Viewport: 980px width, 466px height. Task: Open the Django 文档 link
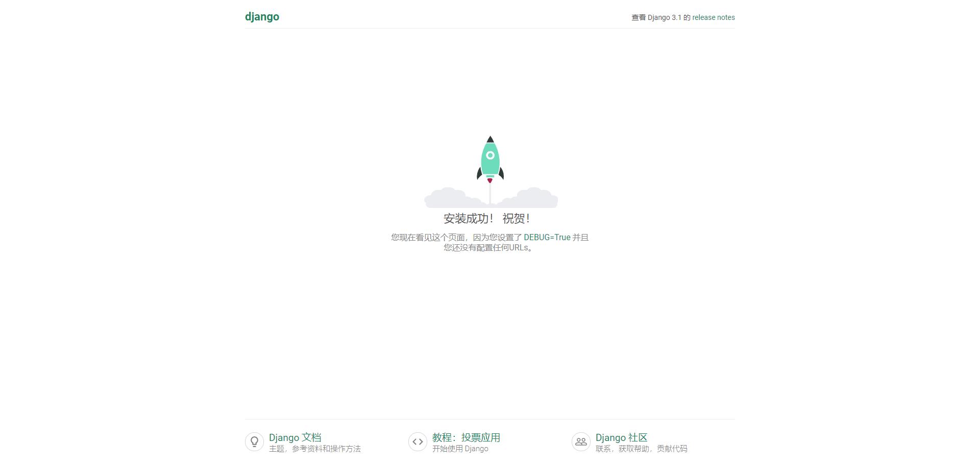point(295,437)
